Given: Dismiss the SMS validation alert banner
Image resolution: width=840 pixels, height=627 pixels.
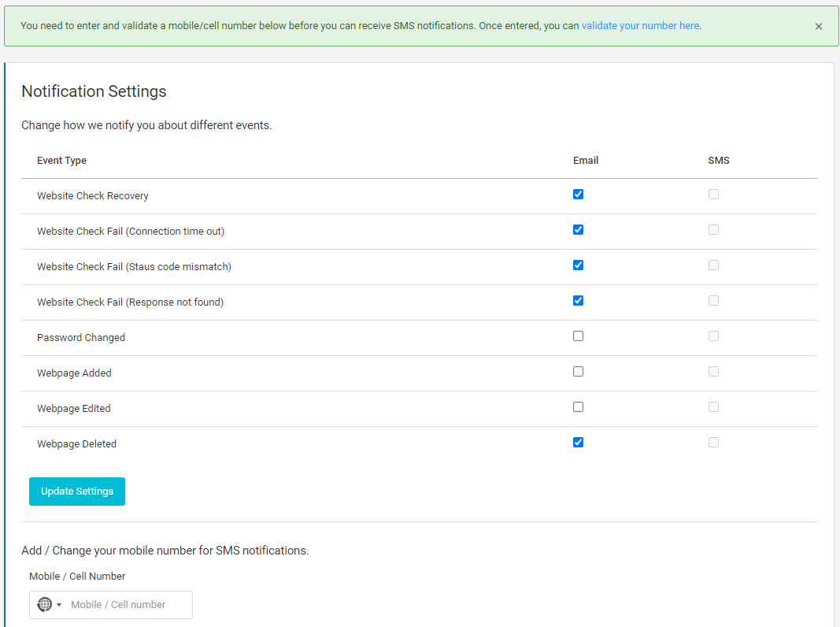Looking at the screenshot, I should tap(819, 26).
